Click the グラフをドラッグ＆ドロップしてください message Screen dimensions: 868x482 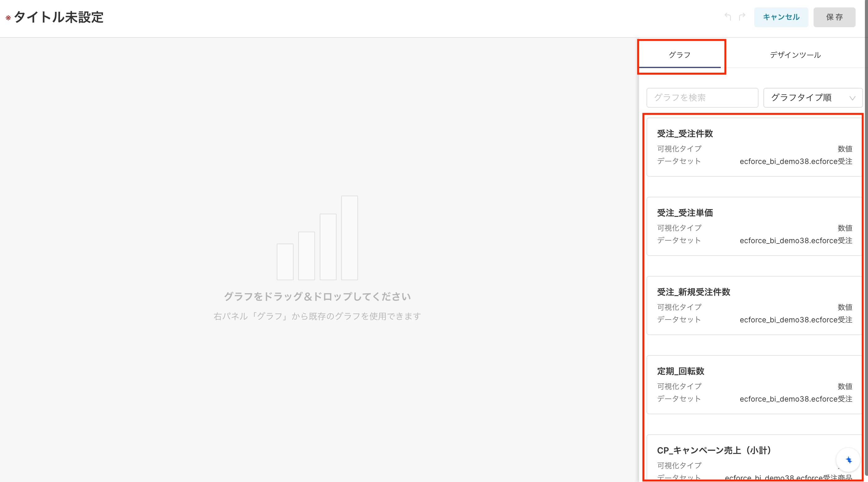tap(317, 297)
